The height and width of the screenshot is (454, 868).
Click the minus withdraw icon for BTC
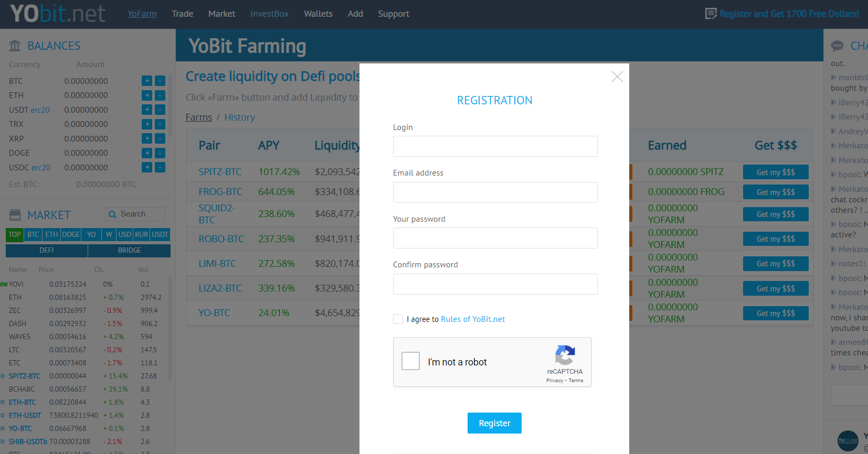pyautogui.click(x=160, y=81)
